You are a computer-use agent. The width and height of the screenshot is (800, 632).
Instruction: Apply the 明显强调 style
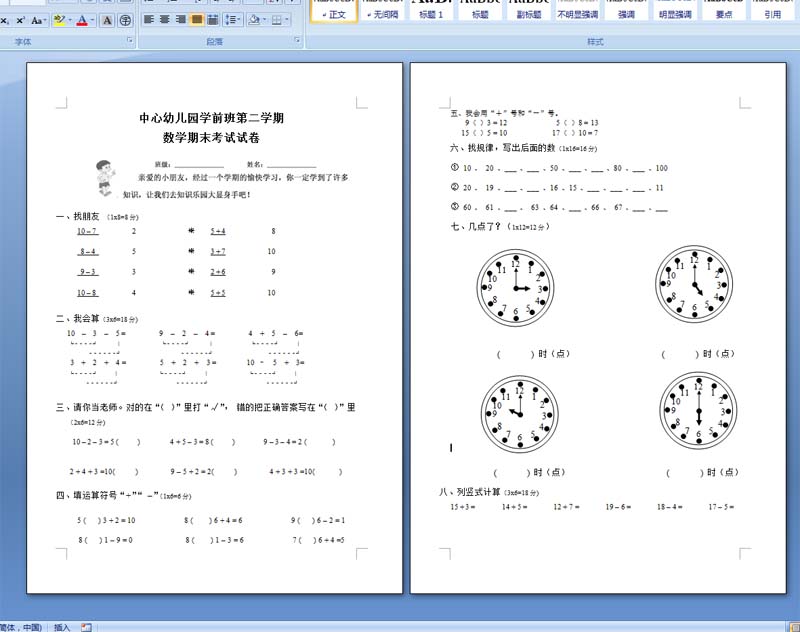(x=675, y=11)
